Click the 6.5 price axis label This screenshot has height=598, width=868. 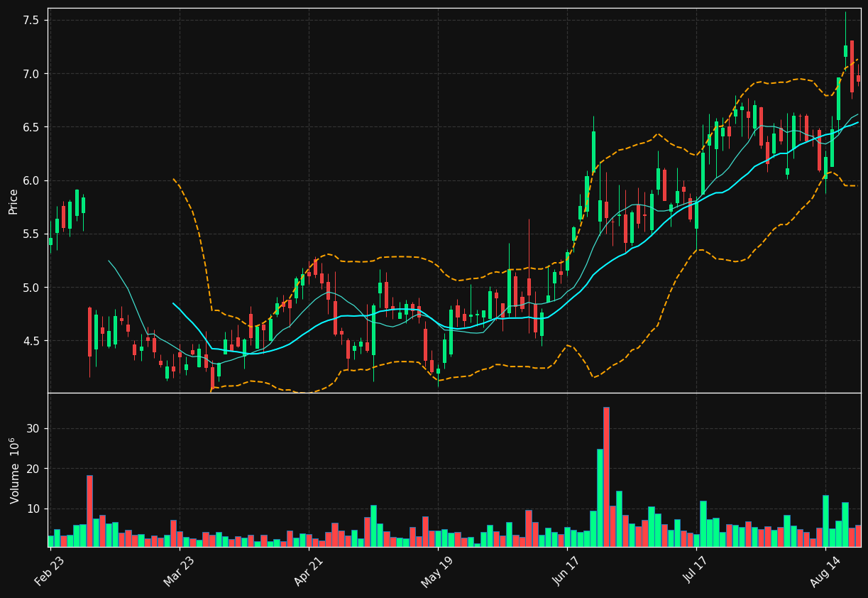tap(31, 127)
